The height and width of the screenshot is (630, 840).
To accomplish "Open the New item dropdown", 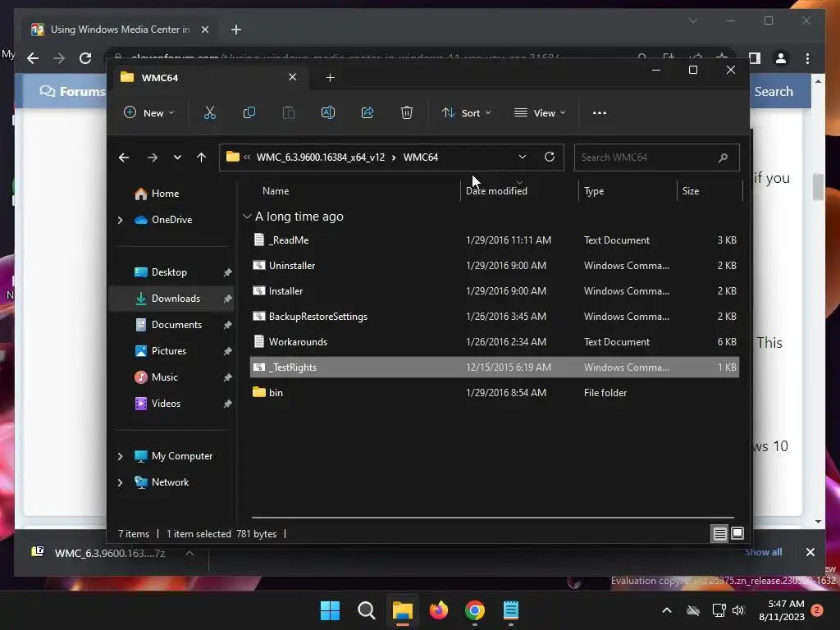I will coord(148,112).
